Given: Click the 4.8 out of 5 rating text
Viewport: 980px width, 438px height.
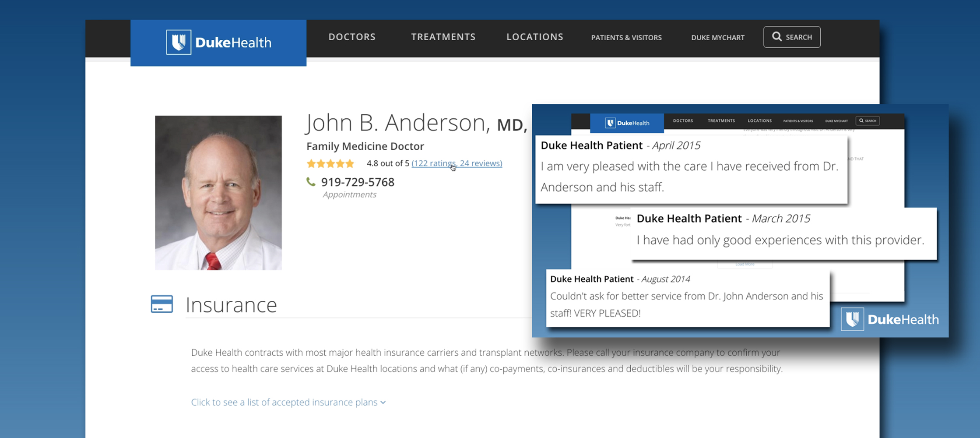Looking at the screenshot, I should [x=388, y=163].
